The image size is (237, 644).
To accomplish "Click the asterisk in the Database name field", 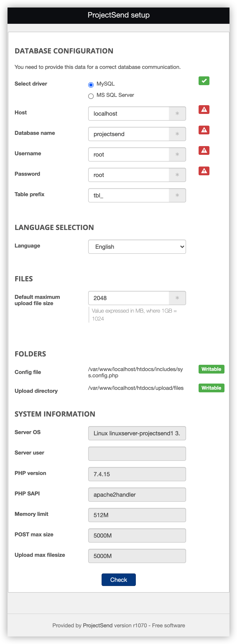I will pos(177,134).
